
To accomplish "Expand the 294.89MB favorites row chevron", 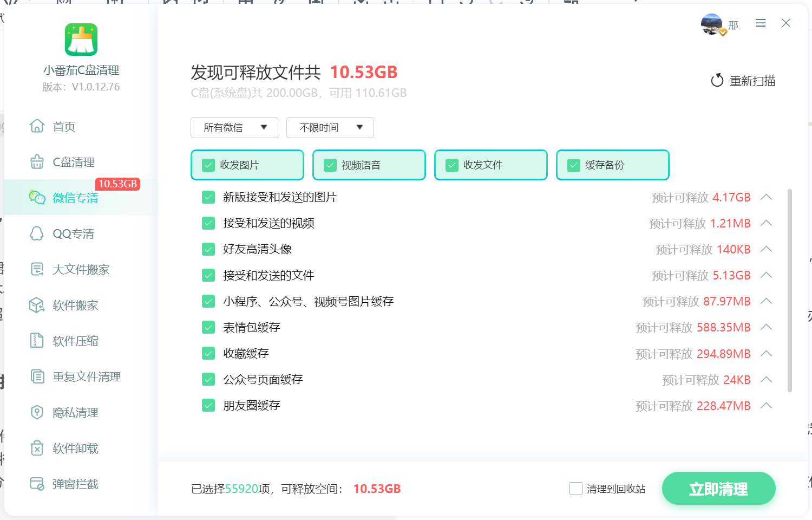I will 766,353.
